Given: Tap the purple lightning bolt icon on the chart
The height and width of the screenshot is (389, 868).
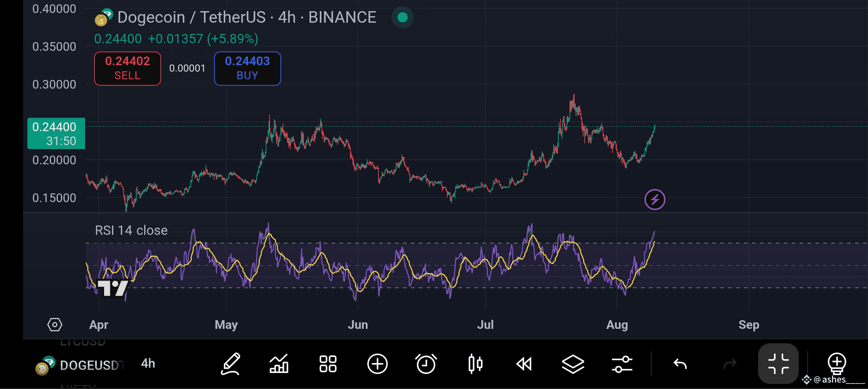Looking at the screenshot, I should pos(655,199).
